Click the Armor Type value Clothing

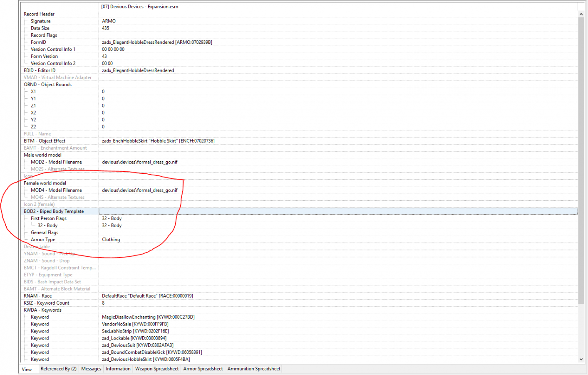point(111,240)
